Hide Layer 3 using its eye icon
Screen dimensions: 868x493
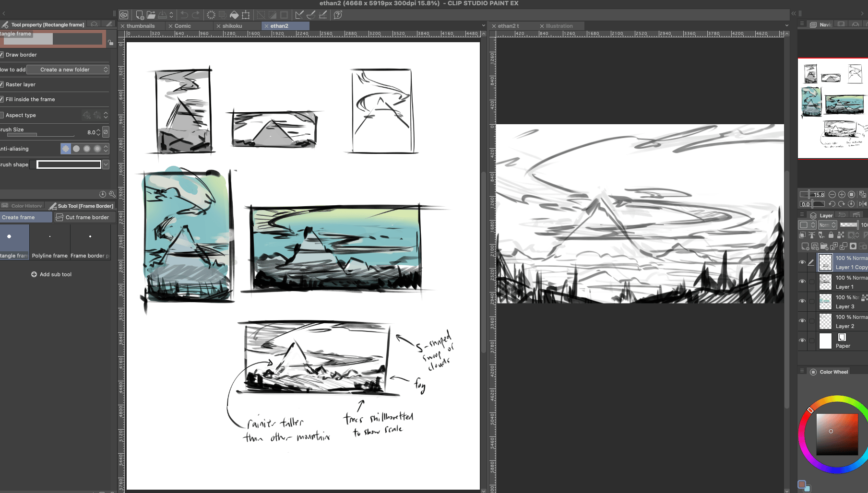[802, 301]
